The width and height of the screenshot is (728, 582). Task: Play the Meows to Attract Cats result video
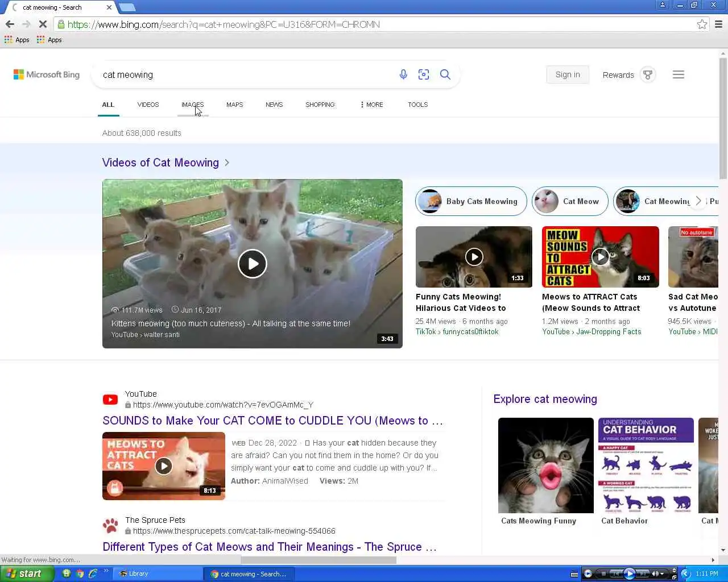[164, 466]
